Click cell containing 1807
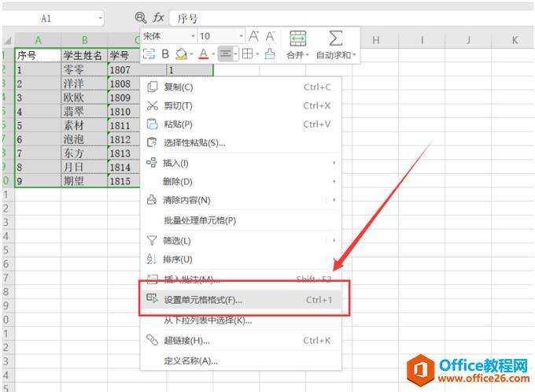This screenshot has height=392, width=535. tap(137, 69)
